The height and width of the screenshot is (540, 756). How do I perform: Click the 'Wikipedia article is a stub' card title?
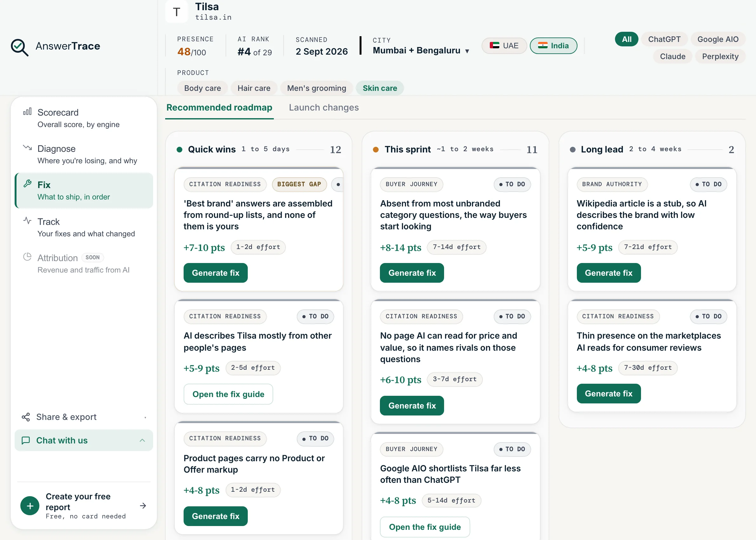[642, 215]
